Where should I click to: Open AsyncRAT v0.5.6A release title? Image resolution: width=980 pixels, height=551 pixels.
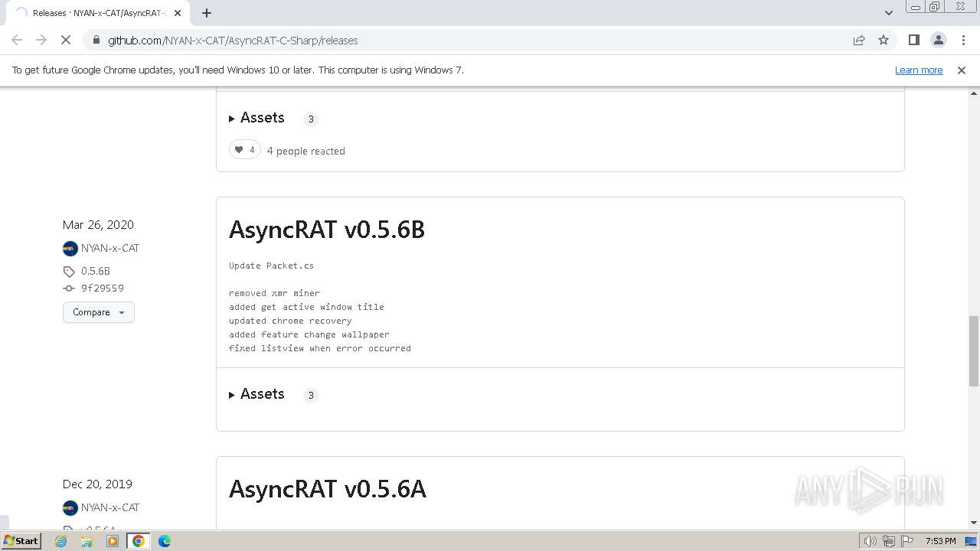point(328,489)
